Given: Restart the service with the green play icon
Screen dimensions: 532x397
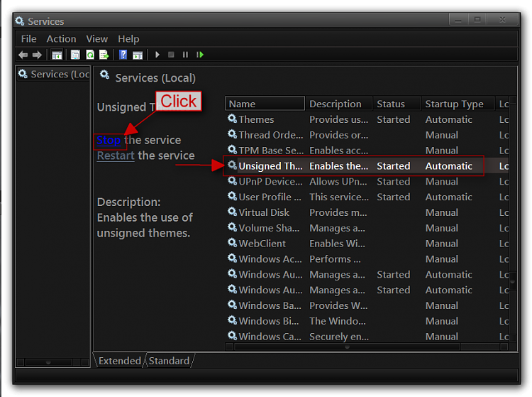Looking at the screenshot, I should pos(200,55).
